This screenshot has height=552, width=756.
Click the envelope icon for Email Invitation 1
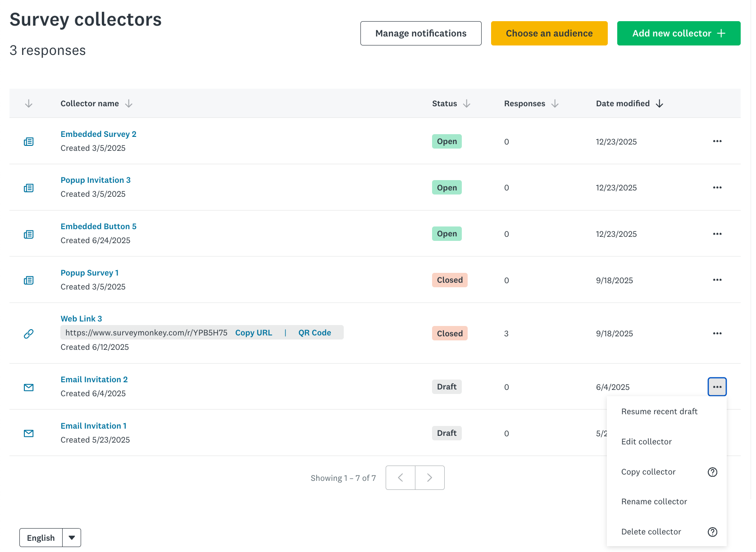point(29,434)
